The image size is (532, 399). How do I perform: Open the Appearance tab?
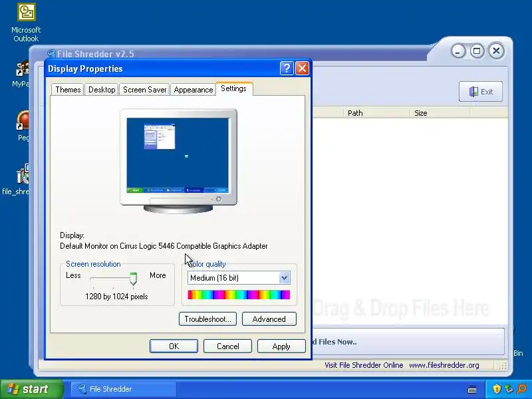pyautogui.click(x=193, y=90)
